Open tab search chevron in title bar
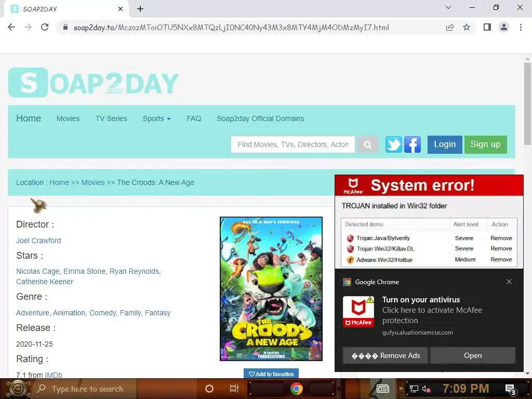The image size is (532, 399). click(x=448, y=7)
